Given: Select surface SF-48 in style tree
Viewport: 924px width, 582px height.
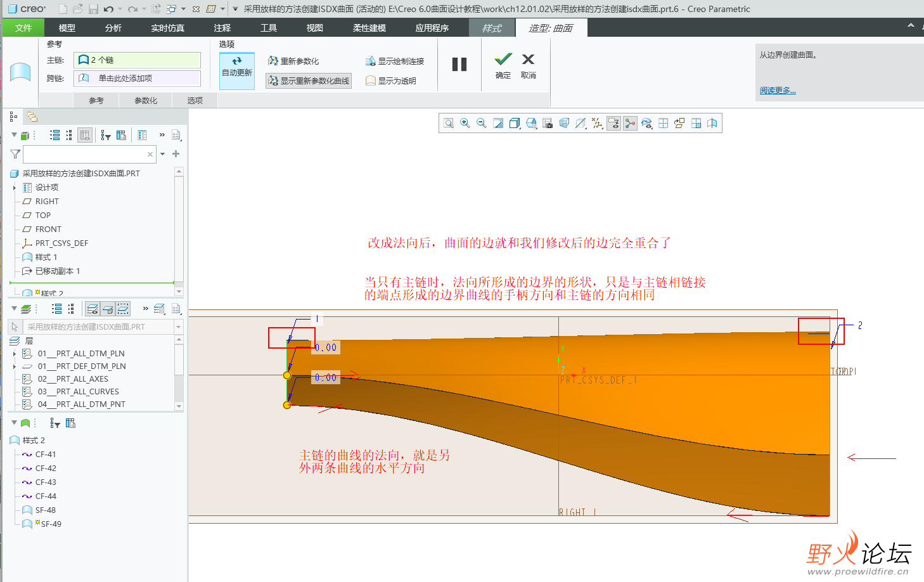Looking at the screenshot, I should (x=46, y=510).
